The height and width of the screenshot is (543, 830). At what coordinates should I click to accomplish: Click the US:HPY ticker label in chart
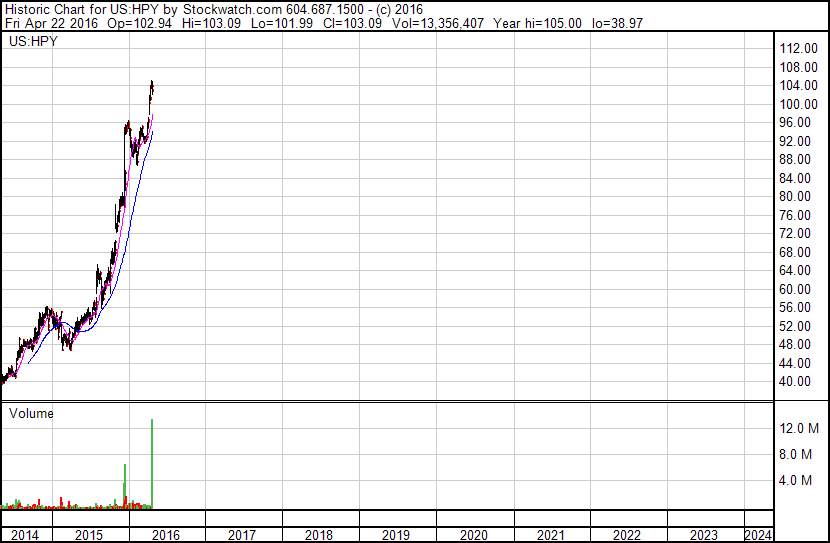click(33, 41)
